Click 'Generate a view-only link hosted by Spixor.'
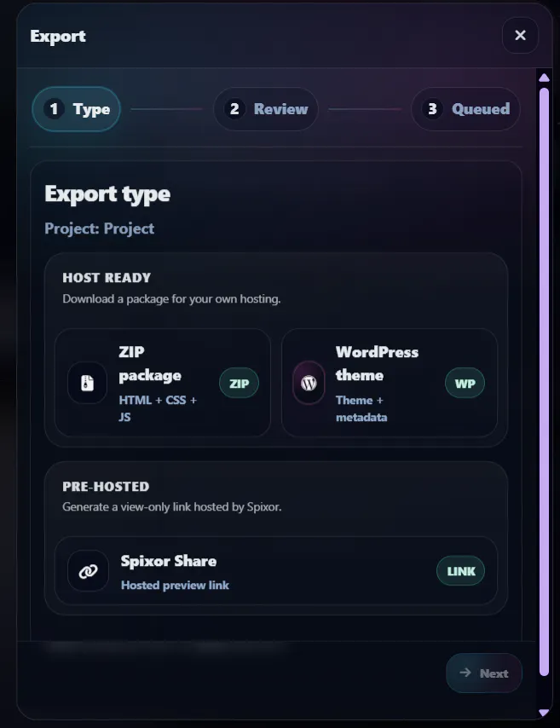 tap(172, 506)
